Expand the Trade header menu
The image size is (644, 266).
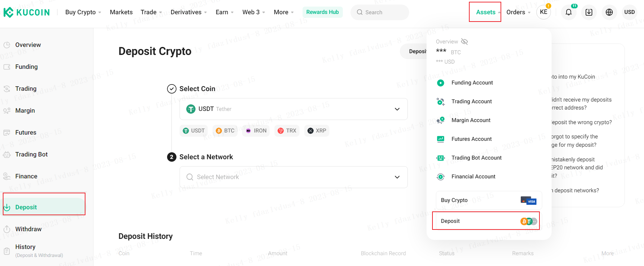[151, 12]
